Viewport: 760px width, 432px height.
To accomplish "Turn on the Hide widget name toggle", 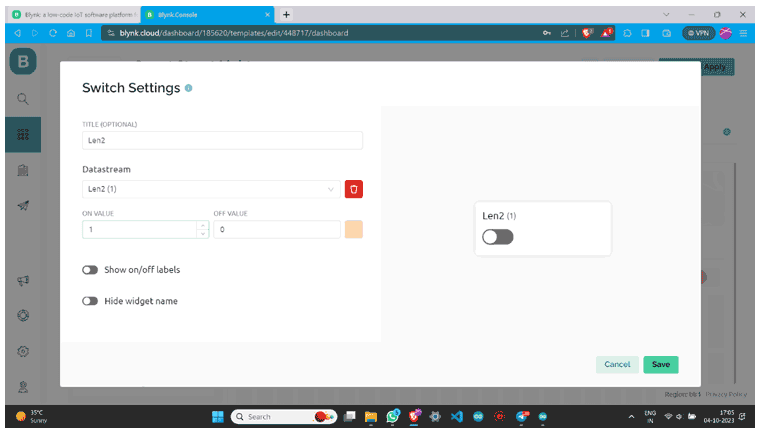I will click(x=91, y=300).
